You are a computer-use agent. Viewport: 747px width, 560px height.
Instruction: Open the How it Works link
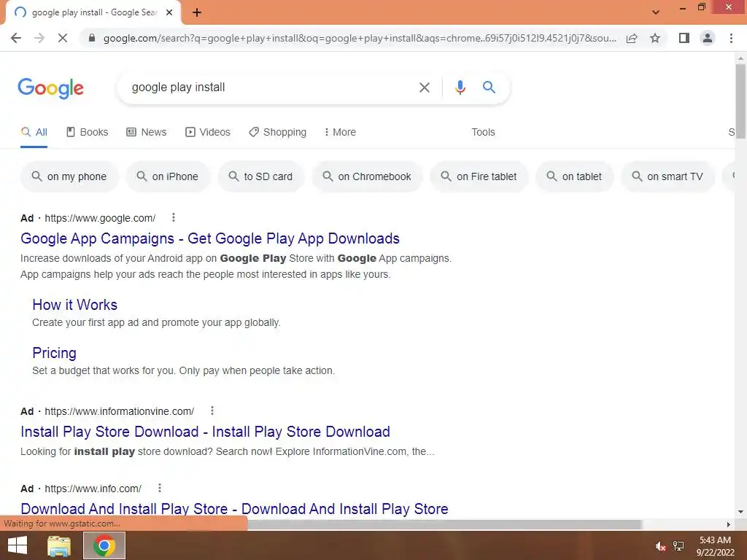point(75,305)
